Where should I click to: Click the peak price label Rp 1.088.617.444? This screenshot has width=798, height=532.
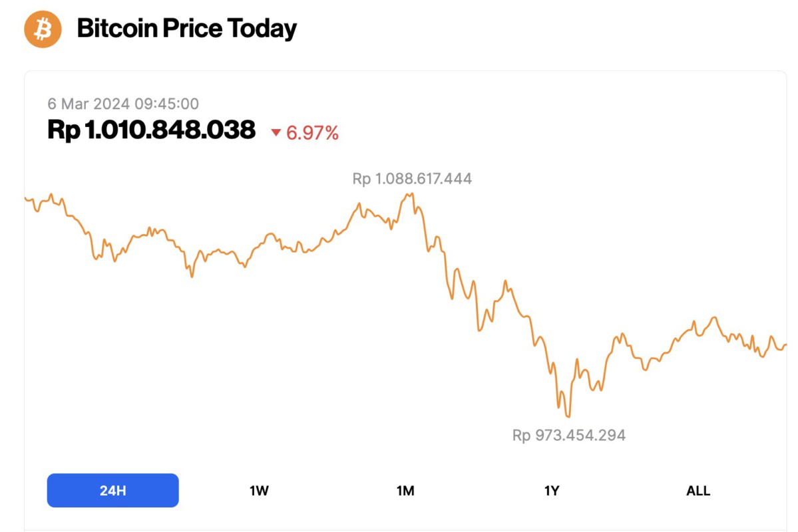tap(412, 178)
